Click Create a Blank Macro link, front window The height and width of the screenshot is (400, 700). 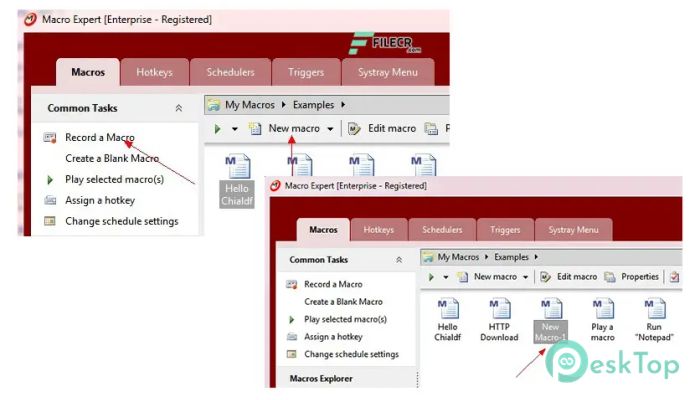point(343,302)
